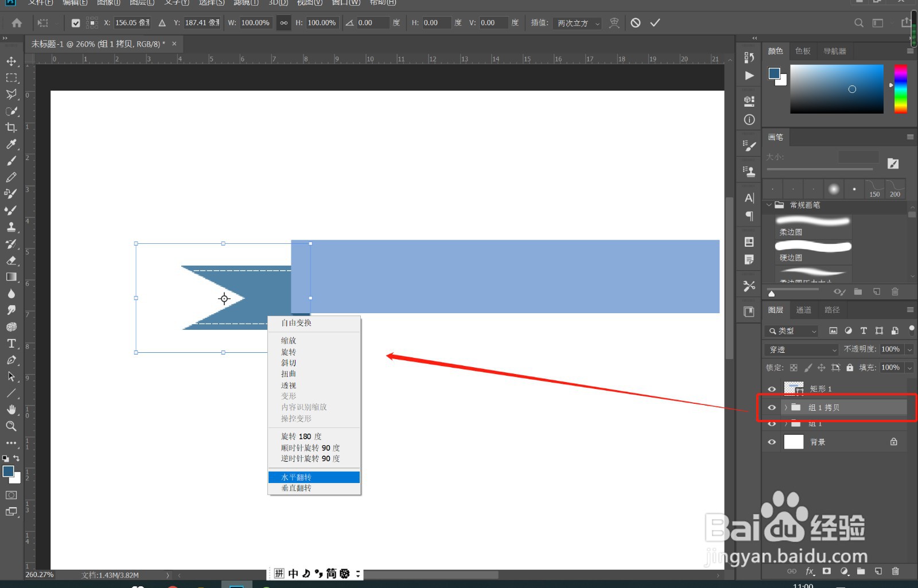Viewport: 918px width, 588px height.
Task: Collapse the 常规画笔 brush folder
Action: point(769,205)
